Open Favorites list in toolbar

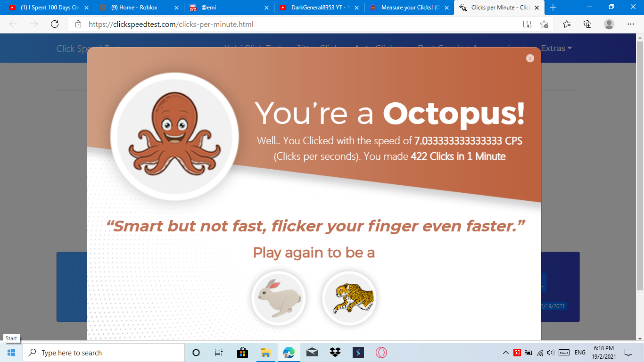pos(567,24)
